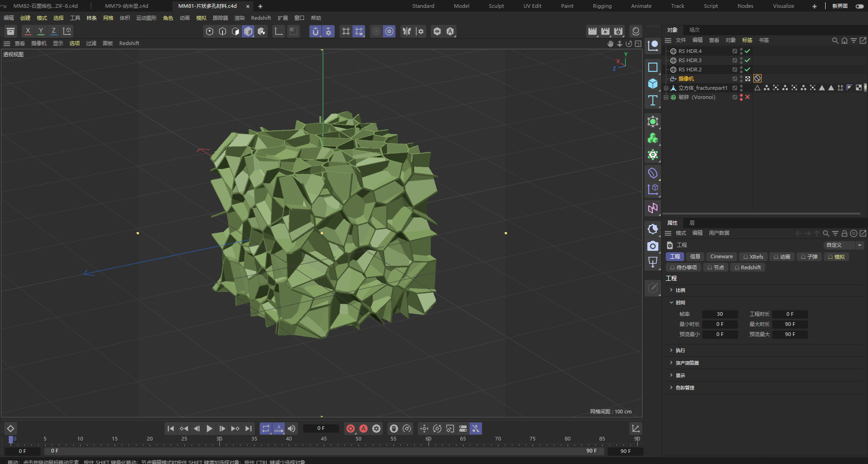
Task: Click the locked workplane grid icon
Action: click(x=359, y=31)
